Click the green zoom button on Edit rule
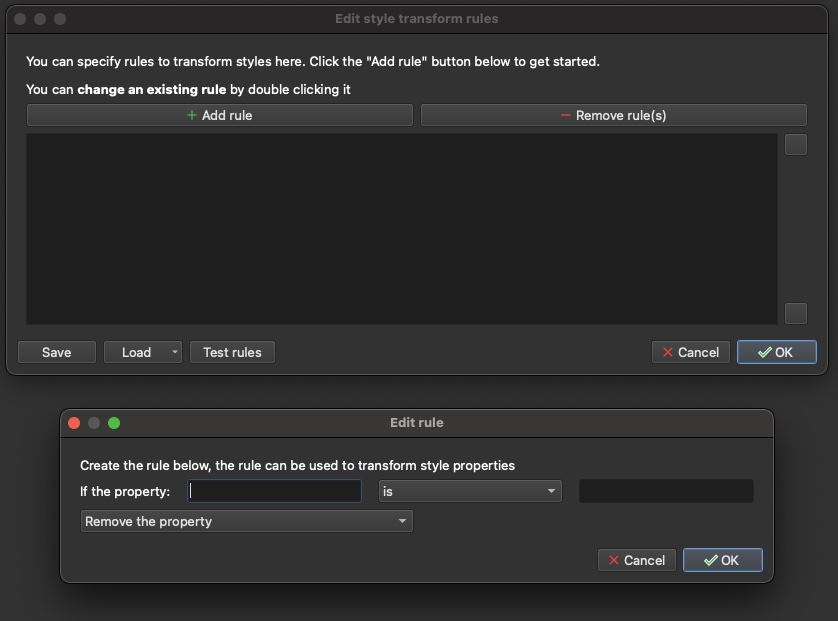838x621 pixels. point(114,423)
